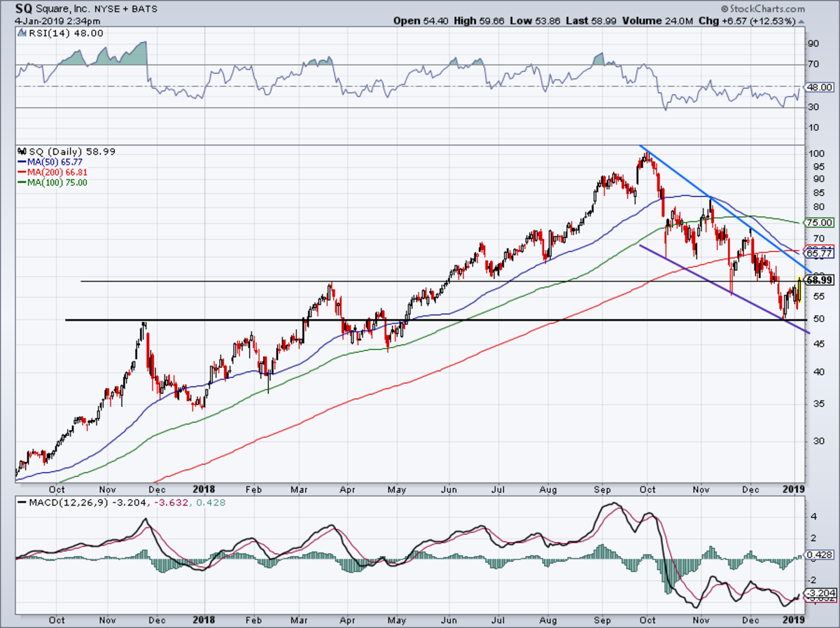Click the green 75.00 MA(100) price tag
The width and height of the screenshot is (840, 628).
coord(819,223)
